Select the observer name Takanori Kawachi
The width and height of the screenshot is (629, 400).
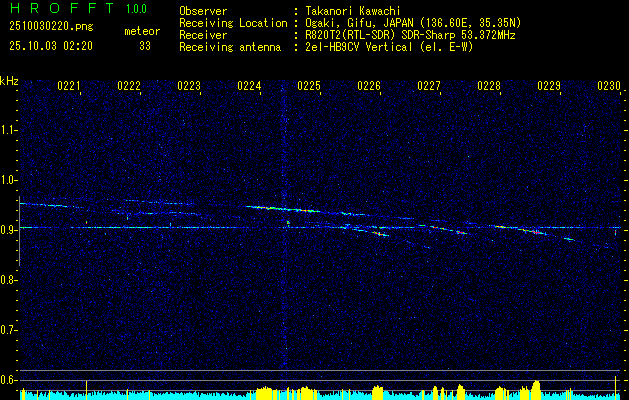click(x=353, y=11)
